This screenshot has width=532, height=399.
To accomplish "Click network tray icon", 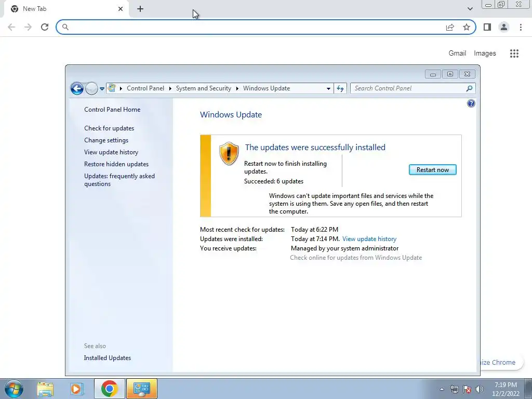I will coord(454,389).
